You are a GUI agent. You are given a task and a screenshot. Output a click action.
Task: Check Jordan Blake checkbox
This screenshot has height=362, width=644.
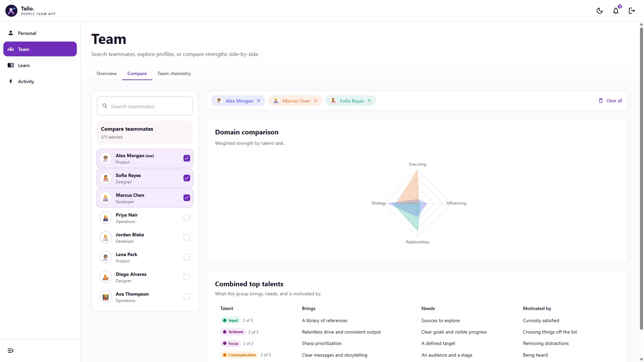pyautogui.click(x=187, y=237)
